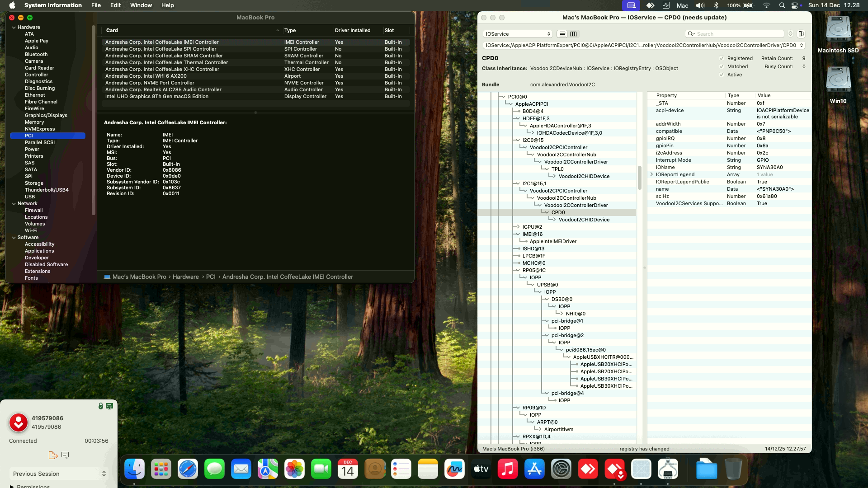Click the AnyDesk chat icon
Image resolution: width=868 pixels, height=488 pixels.
coord(65,455)
